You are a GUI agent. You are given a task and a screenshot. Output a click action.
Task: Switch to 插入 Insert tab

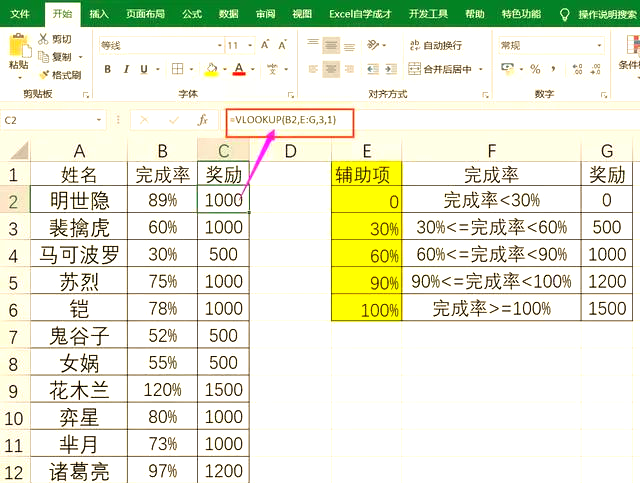click(x=99, y=14)
